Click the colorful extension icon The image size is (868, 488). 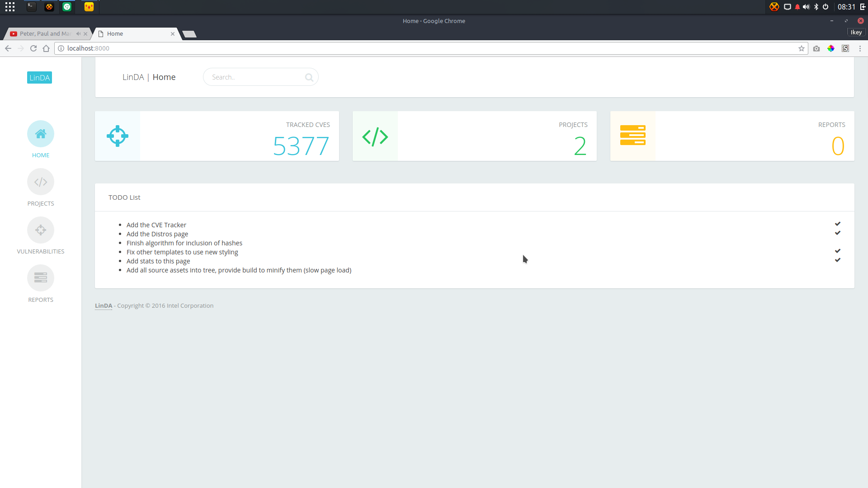click(831, 48)
